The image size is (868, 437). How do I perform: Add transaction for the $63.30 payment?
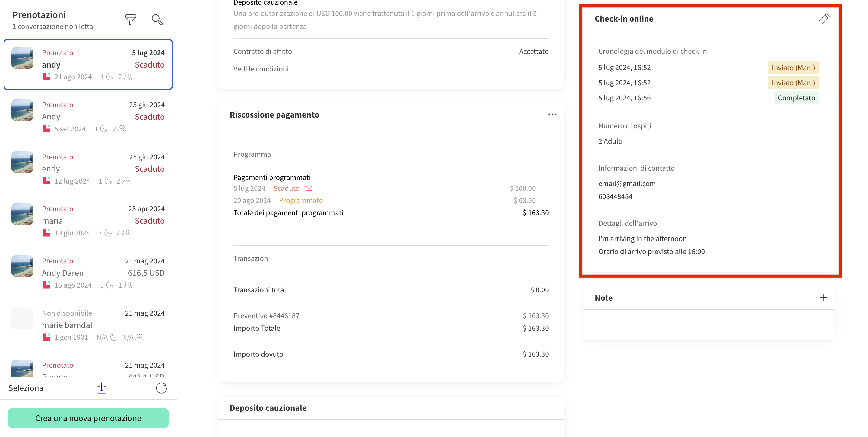(x=545, y=200)
